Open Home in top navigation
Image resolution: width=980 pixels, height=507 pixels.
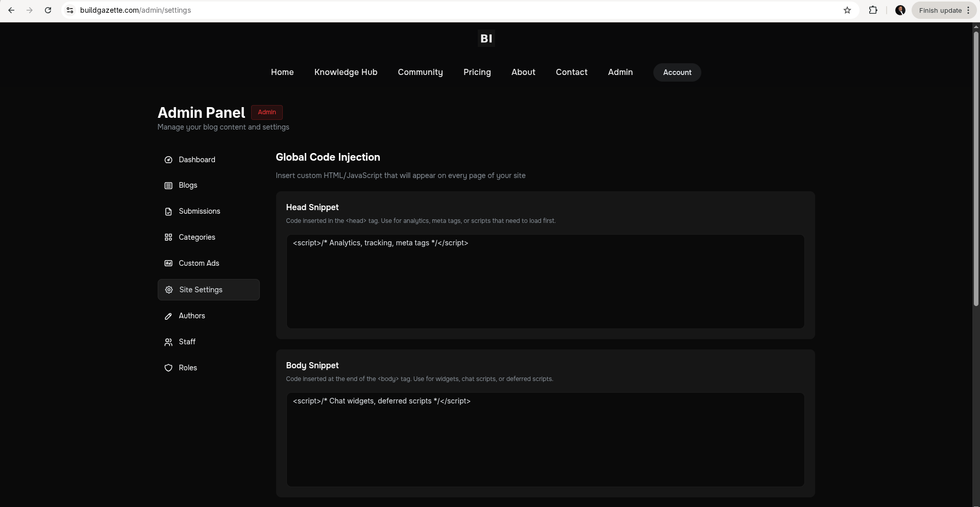282,72
